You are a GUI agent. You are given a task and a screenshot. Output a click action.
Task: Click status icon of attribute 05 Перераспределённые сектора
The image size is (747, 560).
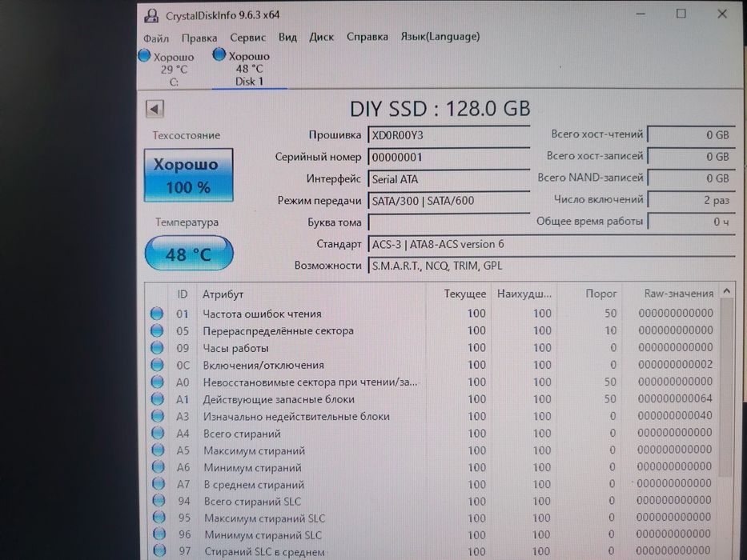pyautogui.click(x=157, y=330)
